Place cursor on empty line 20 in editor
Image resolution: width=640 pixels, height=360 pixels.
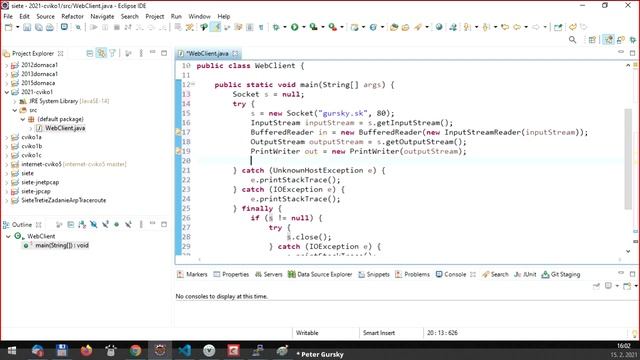(408, 161)
